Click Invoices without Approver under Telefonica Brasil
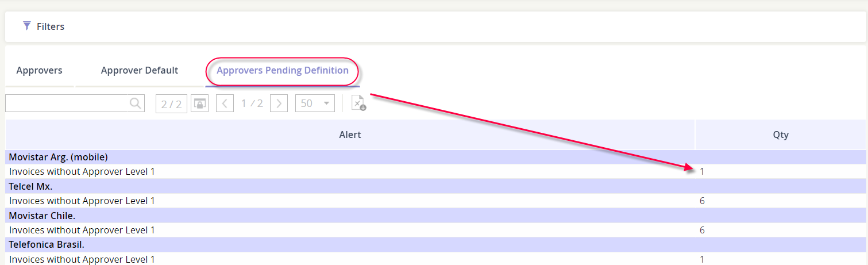 (x=82, y=259)
